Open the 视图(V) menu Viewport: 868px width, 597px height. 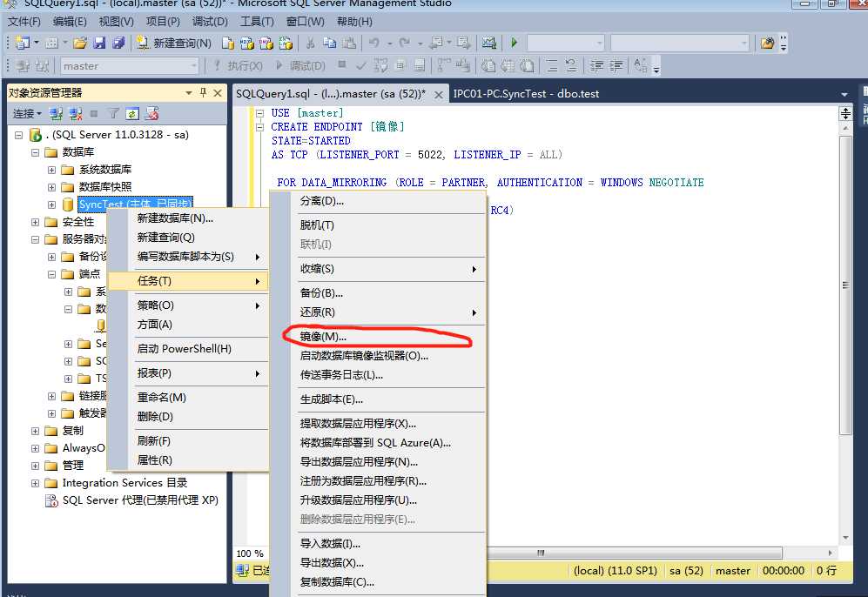coord(117,22)
